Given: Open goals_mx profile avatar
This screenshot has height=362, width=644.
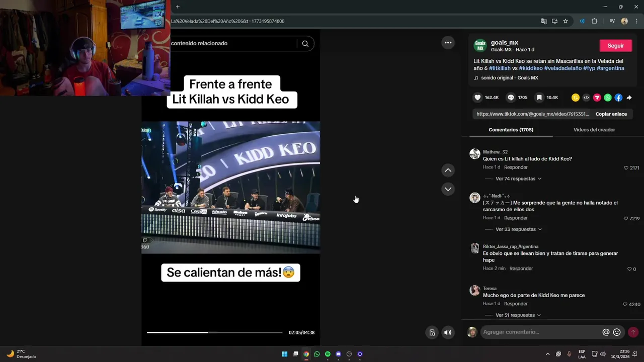Looking at the screenshot, I should tap(480, 46).
